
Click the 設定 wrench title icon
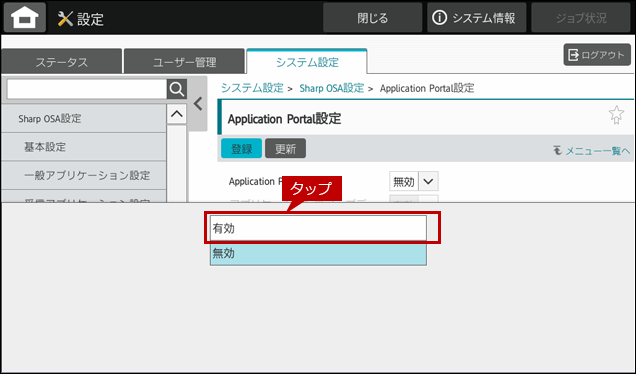pyautogui.click(x=65, y=19)
